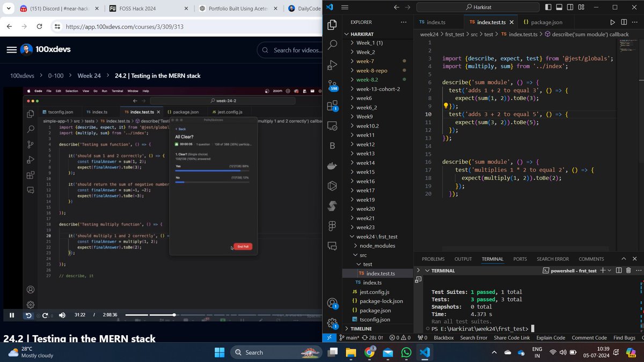
Task: Open the remote window icon in status bar
Action: click(329, 337)
